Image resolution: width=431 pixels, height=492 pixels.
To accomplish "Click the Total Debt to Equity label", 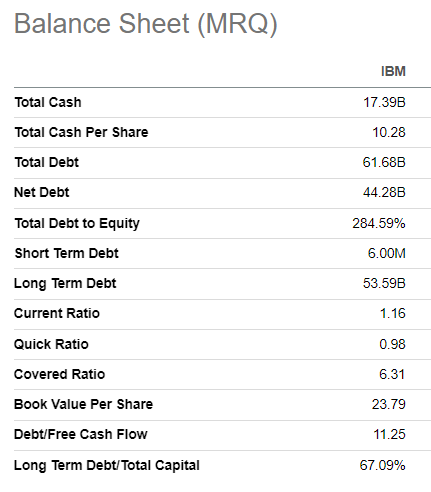I will [x=77, y=223].
